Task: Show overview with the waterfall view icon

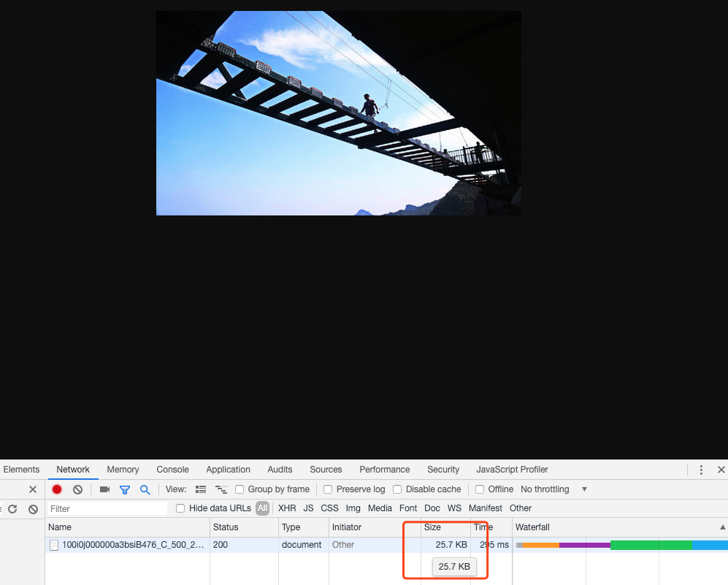Action: pyautogui.click(x=221, y=489)
